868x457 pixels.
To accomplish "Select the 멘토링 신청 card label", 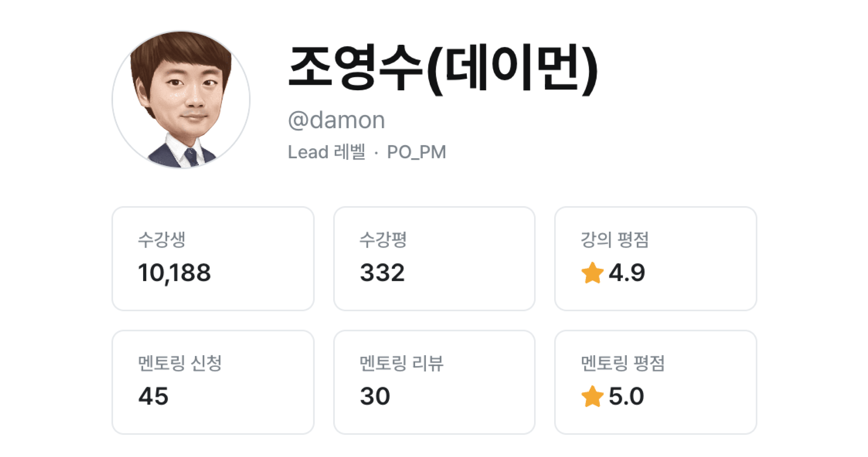I will [x=180, y=363].
